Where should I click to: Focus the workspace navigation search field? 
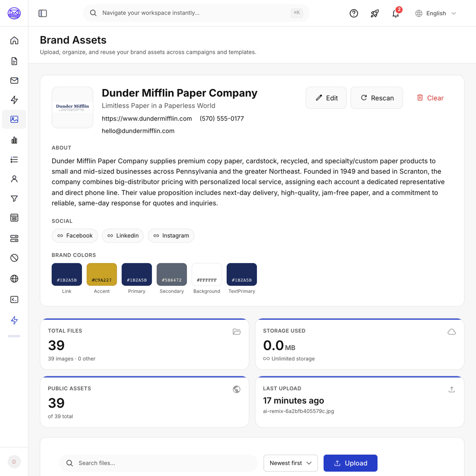click(x=196, y=13)
